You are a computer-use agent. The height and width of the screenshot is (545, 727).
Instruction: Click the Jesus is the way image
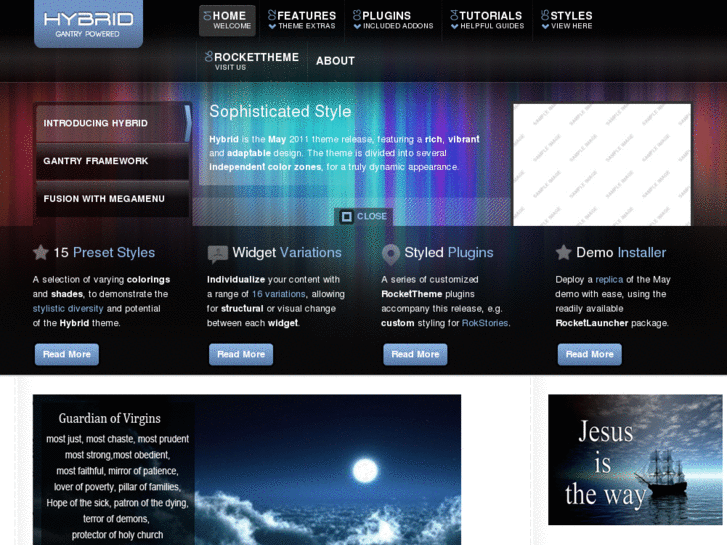click(x=635, y=460)
